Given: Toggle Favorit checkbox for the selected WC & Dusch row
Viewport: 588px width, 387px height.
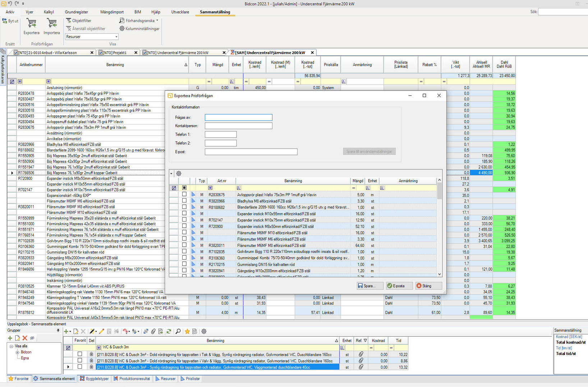Looking at the screenshot, I should [80, 367].
